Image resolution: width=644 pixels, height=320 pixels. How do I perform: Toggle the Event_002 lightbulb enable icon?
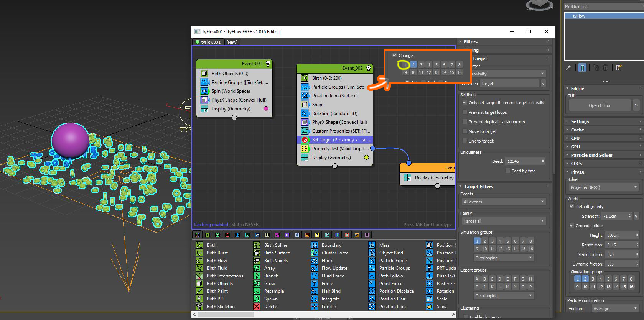click(369, 68)
